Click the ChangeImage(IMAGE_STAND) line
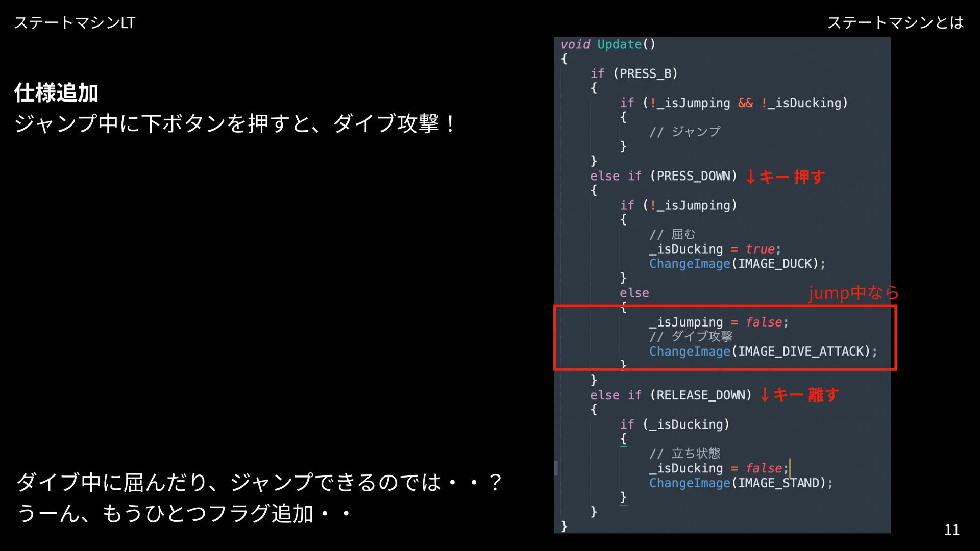 coord(740,483)
